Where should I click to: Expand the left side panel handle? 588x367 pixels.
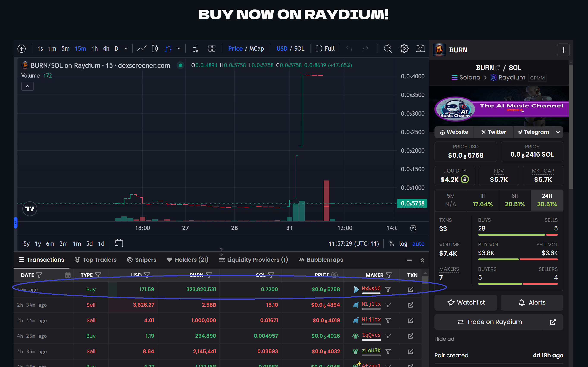point(16,222)
